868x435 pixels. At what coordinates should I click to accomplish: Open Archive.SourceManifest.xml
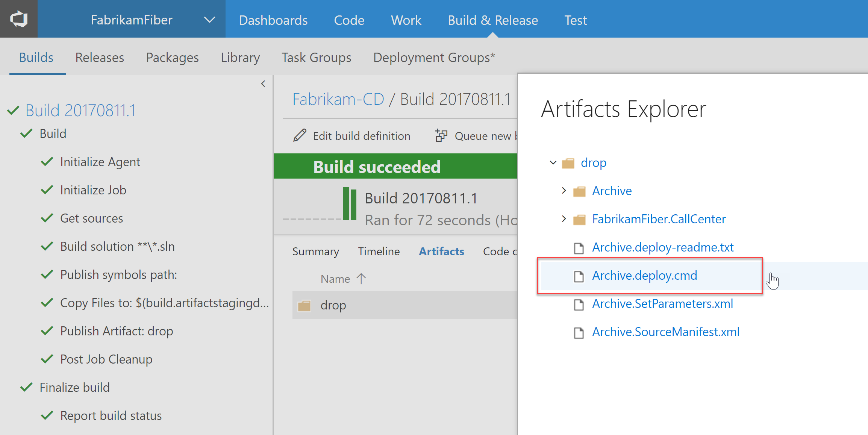click(666, 332)
